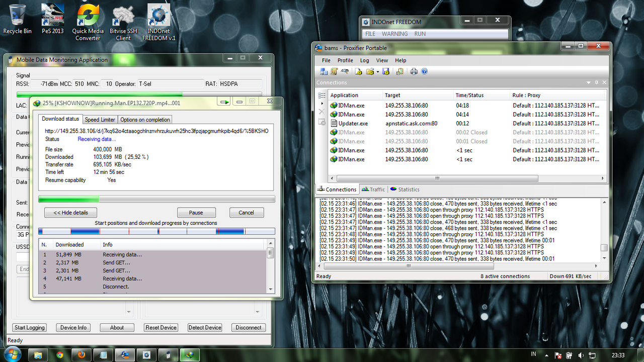Open the PeS 2013 desktop shortcut
This screenshot has height=362, width=644.
coord(52,19)
